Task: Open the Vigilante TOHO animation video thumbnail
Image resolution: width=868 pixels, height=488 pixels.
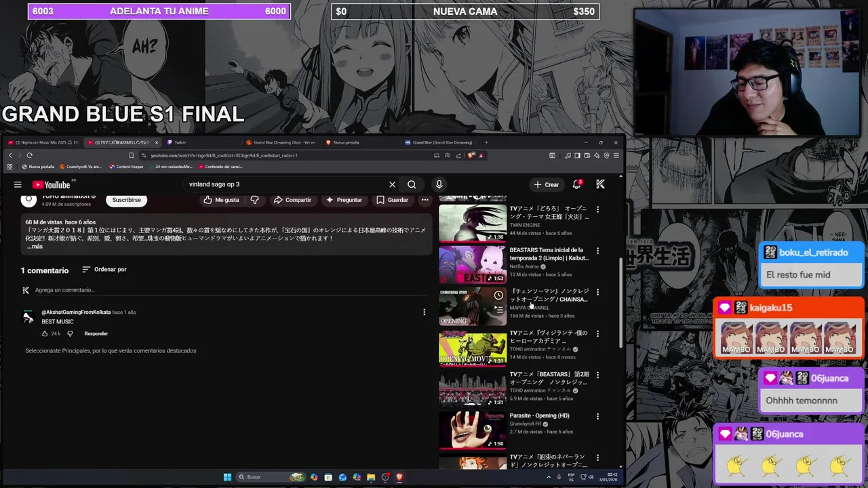Action: point(473,347)
